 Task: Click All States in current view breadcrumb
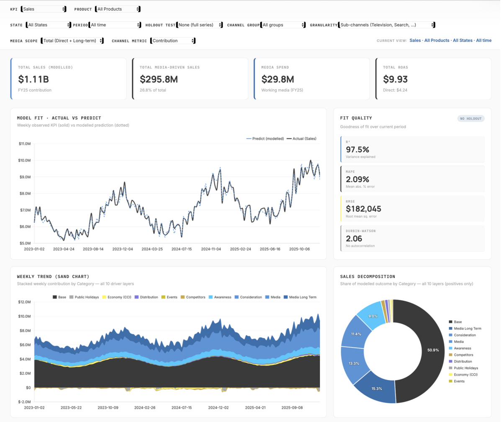pyautogui.click(x=463, y=41)
